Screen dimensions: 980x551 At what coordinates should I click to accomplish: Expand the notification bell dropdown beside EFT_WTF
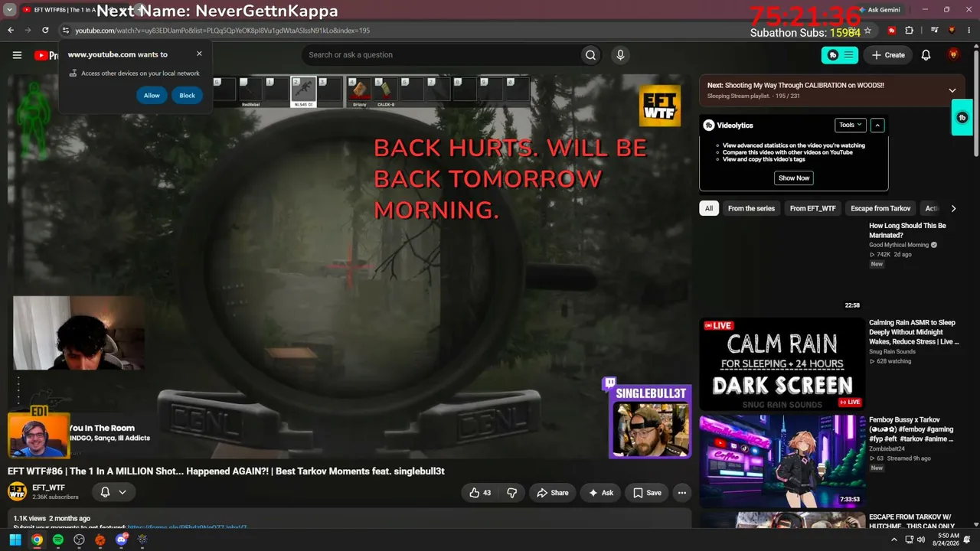click(x=122, y=492)
